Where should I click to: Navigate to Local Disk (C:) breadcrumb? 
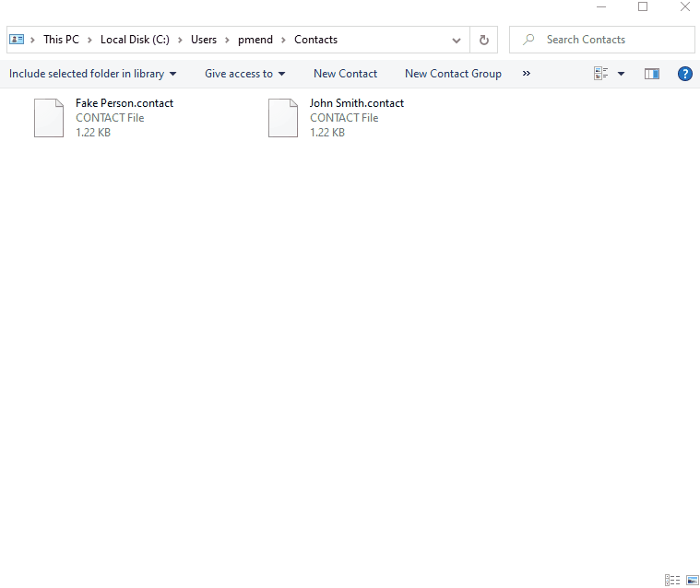coord(135,40)
